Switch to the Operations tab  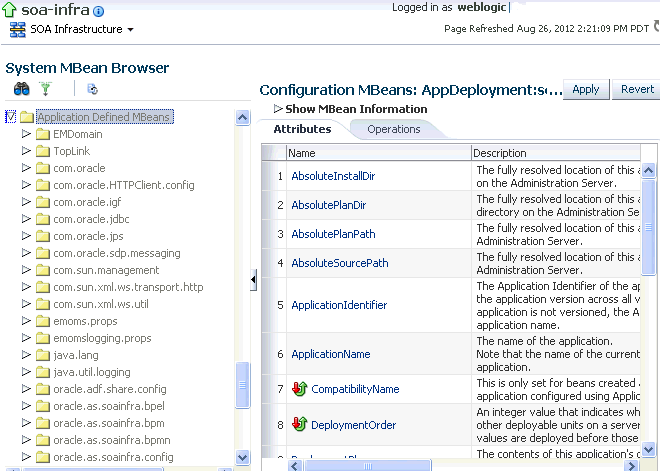(x=394, y=129)
